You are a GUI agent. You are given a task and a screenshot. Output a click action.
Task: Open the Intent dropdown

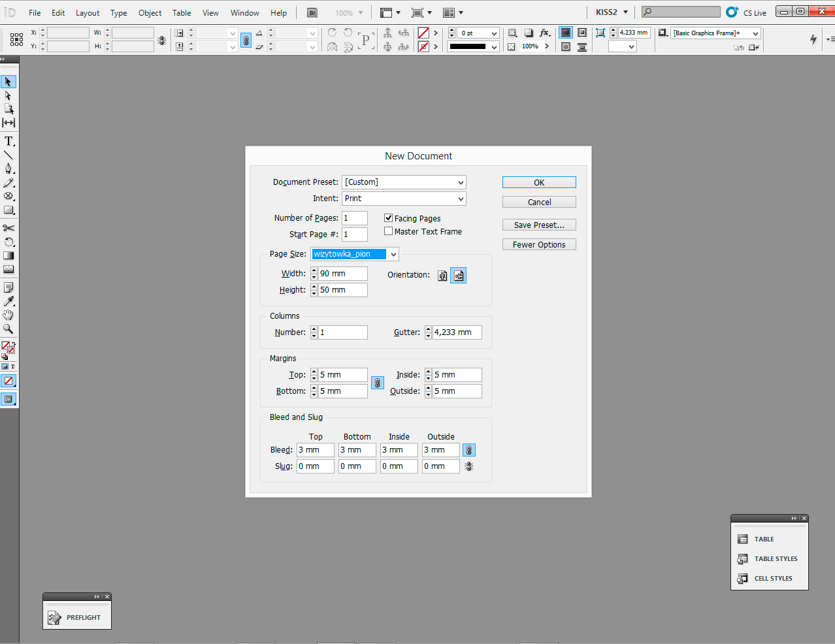(x=404, y=199)
